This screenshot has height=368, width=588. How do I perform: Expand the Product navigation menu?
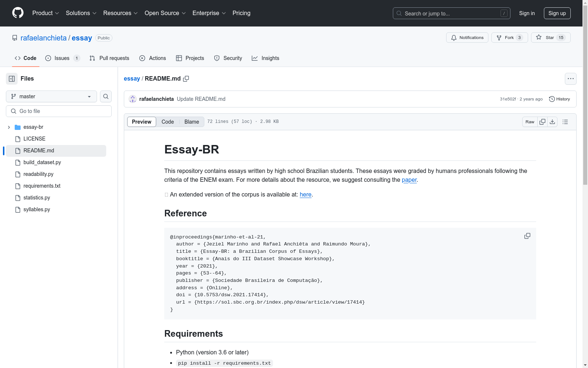point(46,13)
